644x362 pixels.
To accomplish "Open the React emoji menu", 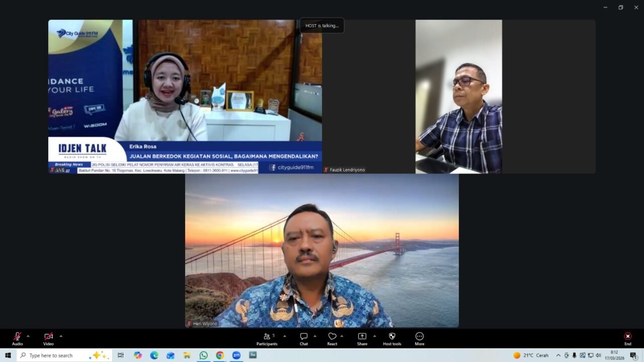I will click(332, 338).
